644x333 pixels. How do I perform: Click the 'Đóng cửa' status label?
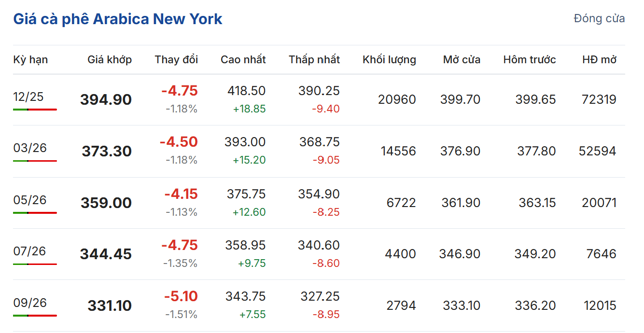[x=599, y=19]
